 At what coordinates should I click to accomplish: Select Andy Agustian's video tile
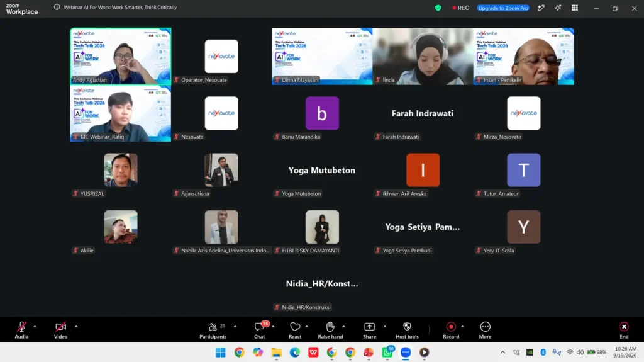(120, 56)
